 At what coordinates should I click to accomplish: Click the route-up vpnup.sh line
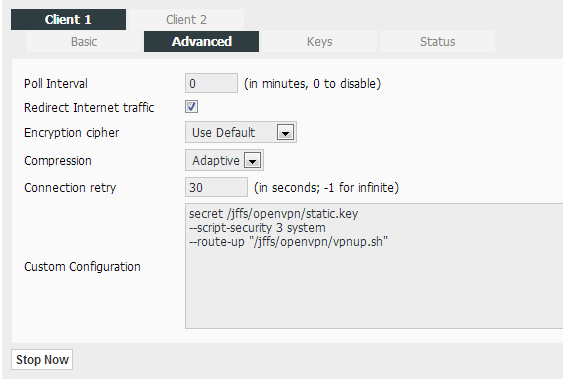point(288,242)
